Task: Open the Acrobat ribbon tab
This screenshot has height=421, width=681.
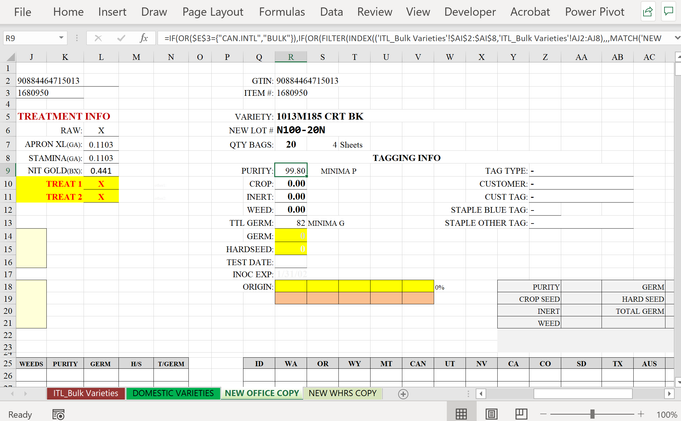Action: tap(530, 12)
